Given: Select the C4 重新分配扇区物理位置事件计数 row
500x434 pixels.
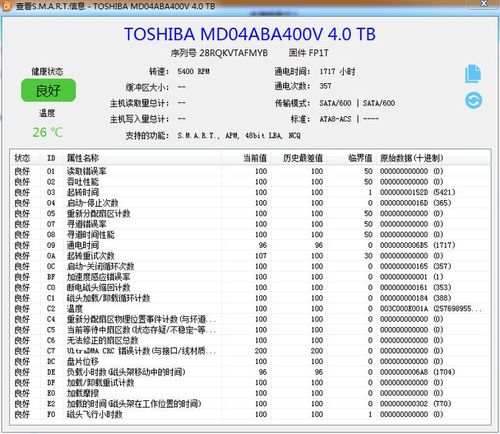Looking at the screenshot, I should coord(250,319).
